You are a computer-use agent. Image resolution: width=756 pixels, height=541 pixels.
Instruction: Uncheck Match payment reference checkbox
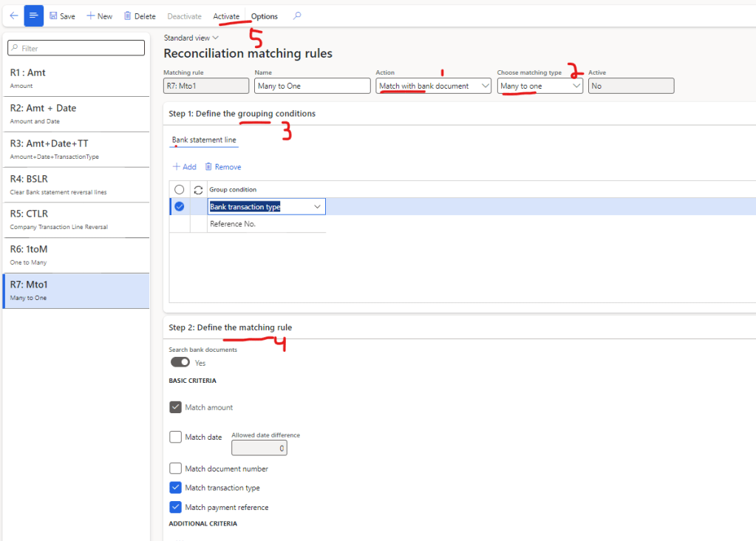176,507
